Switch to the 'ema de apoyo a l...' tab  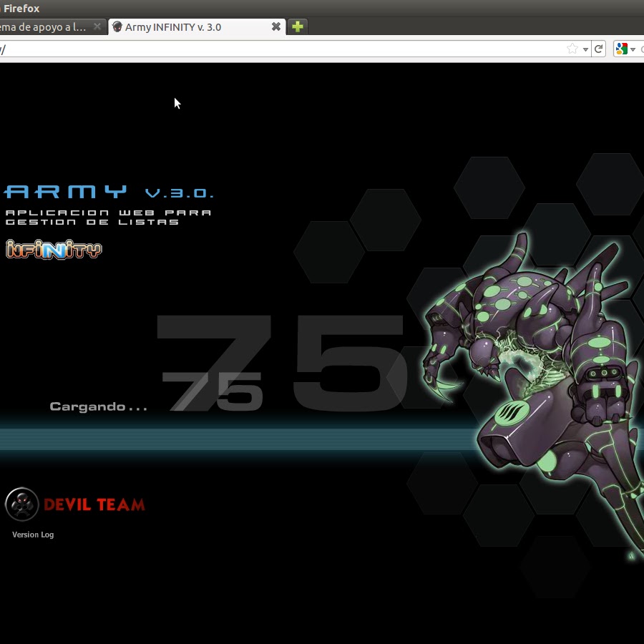(43, 27)
